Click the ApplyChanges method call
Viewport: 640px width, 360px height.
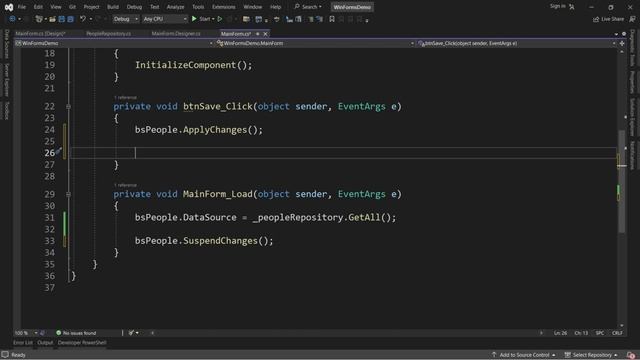coord(215,130)
